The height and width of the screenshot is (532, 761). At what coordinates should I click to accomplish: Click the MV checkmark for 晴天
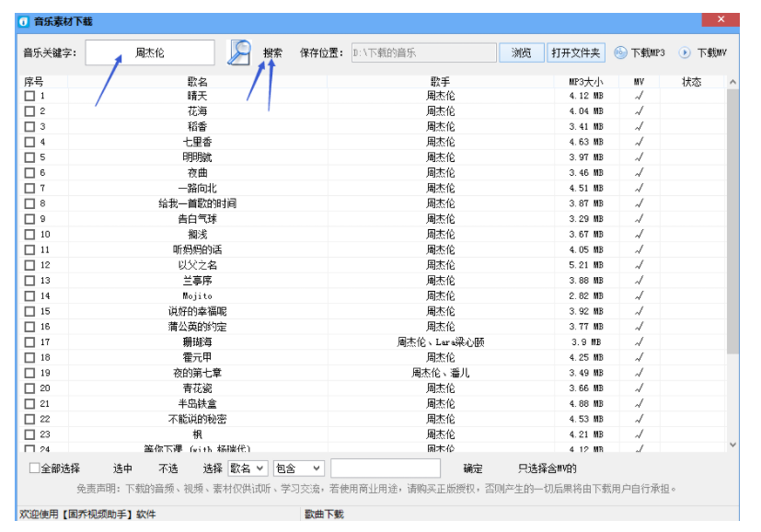pos(639,96)
